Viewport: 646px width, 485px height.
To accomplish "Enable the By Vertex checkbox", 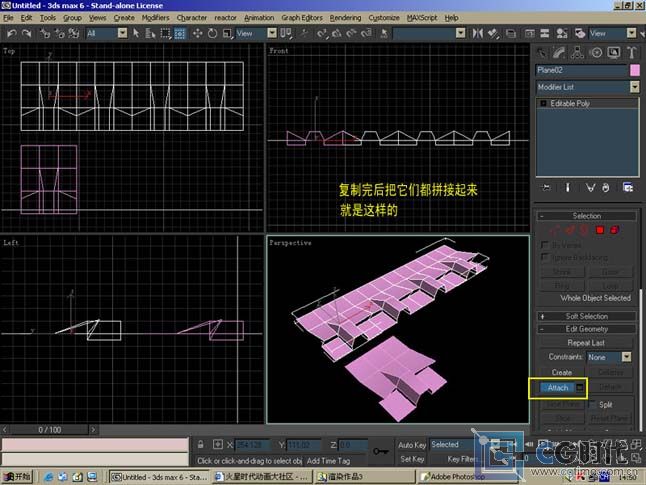I will (545, 245).
